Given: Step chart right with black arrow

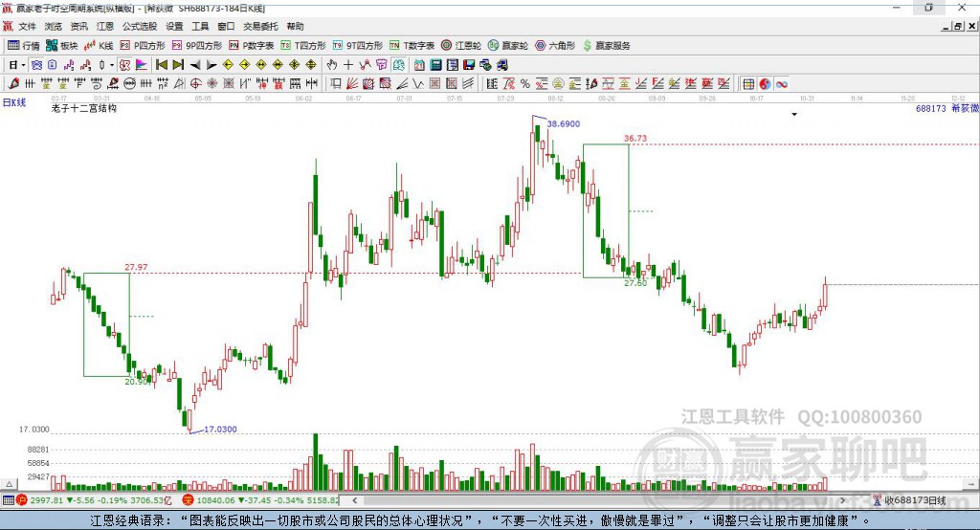Looking at the screenshot, I should pyautogui.click(x=212, y=65).
